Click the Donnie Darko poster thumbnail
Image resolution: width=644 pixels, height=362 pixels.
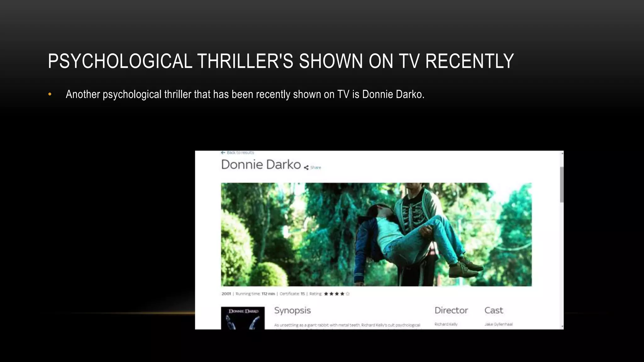[x=243, y=318]
